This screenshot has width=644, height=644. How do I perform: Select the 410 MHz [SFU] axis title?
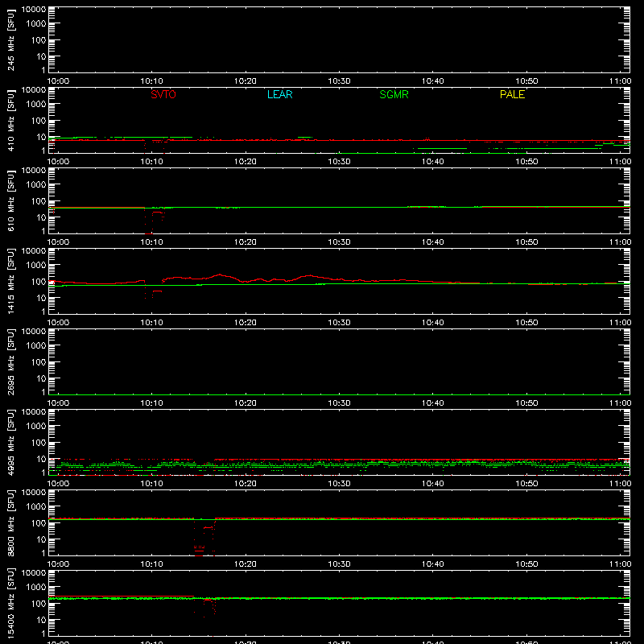pos(10,120)
